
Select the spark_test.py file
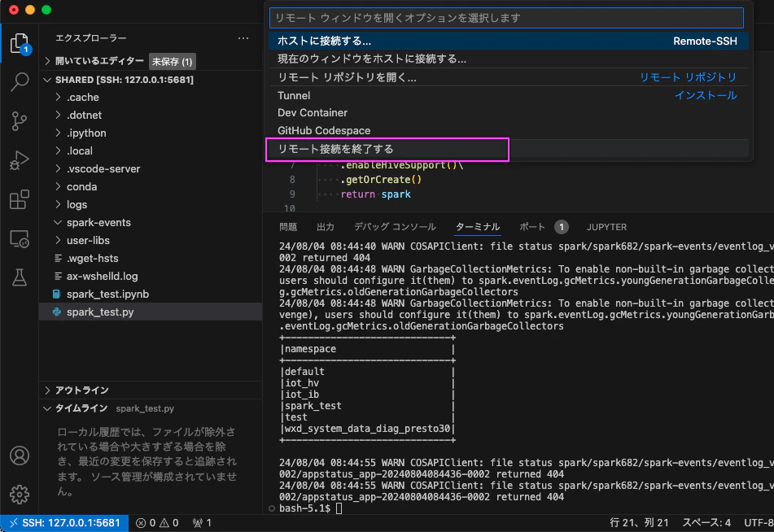coord(151,312)
